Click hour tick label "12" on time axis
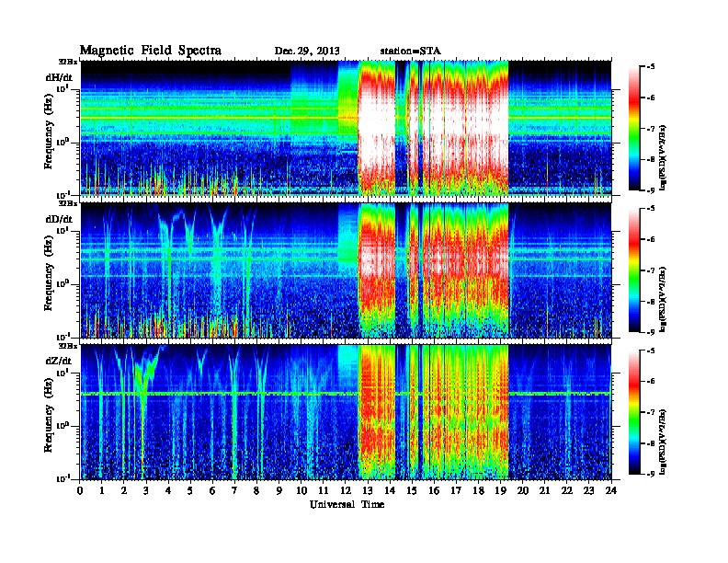Viewport: 728px width, 563px height. pos(346,490)
